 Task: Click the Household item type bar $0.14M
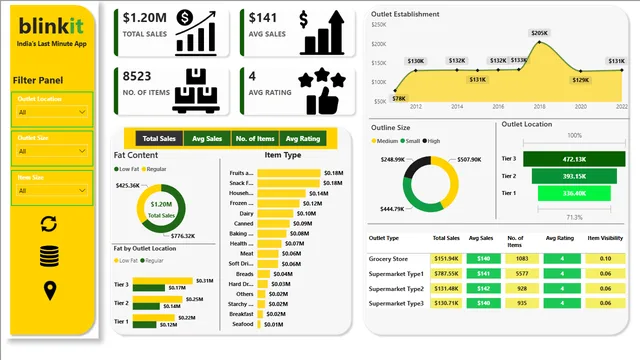[281, 193]
